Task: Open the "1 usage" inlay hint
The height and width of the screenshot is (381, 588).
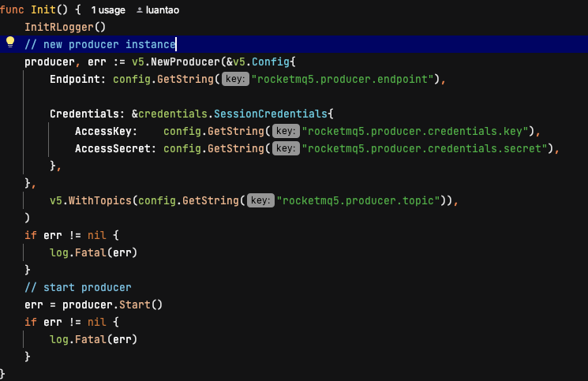Action: pos(108,10)
